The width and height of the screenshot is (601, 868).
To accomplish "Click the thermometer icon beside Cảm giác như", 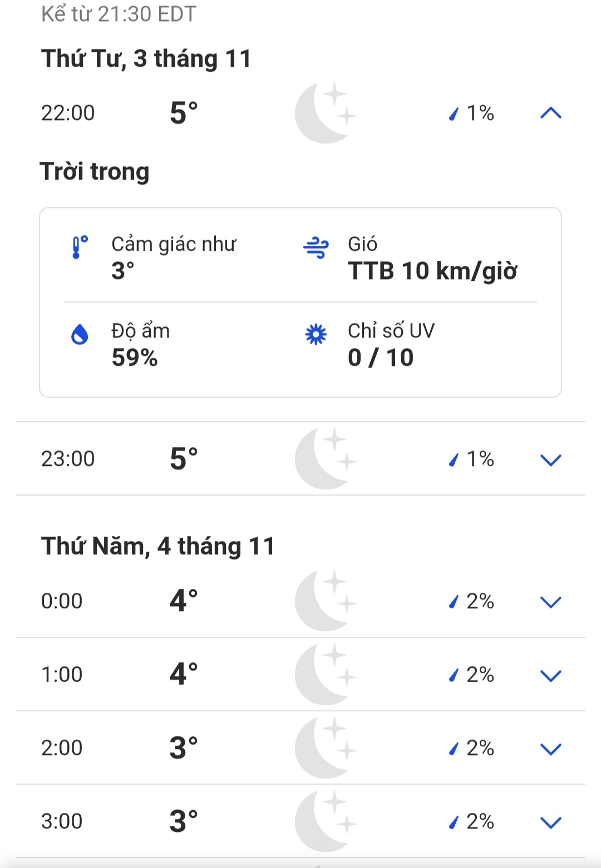I will click(x=80, y=247).
